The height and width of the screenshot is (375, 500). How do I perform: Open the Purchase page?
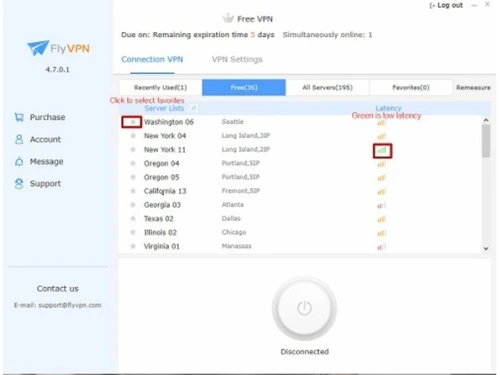pos(47,117)
